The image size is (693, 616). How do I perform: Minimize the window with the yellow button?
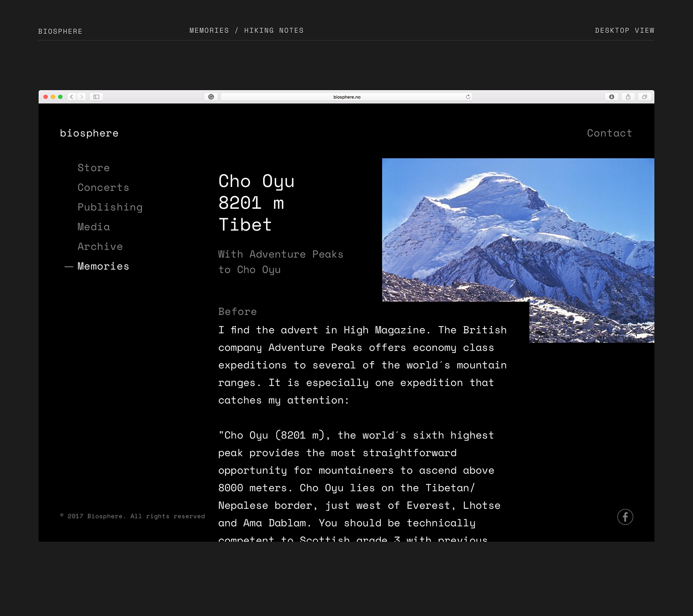[x=53, y=97]
